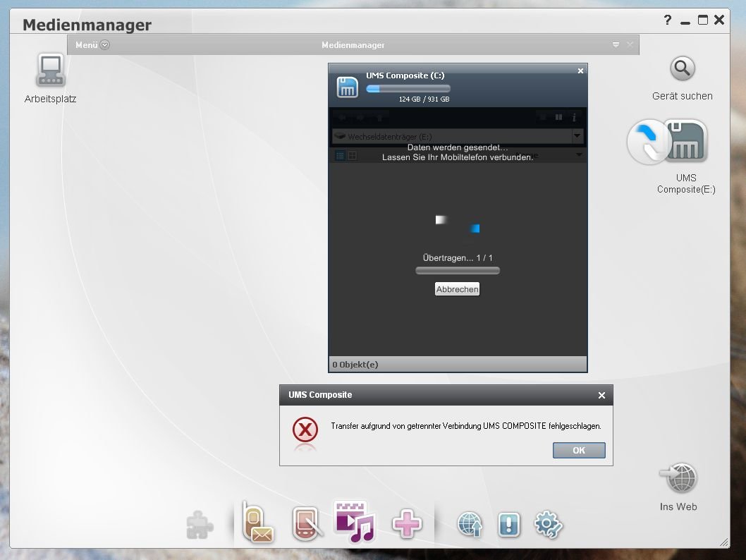Click the red error X icon
Screen dimensions: 746x560
pyautogui.click(x=305, y=430)
